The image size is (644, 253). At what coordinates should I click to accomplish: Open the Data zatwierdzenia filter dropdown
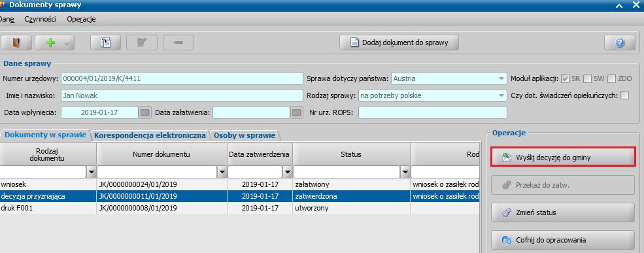(x=288, y=172)
